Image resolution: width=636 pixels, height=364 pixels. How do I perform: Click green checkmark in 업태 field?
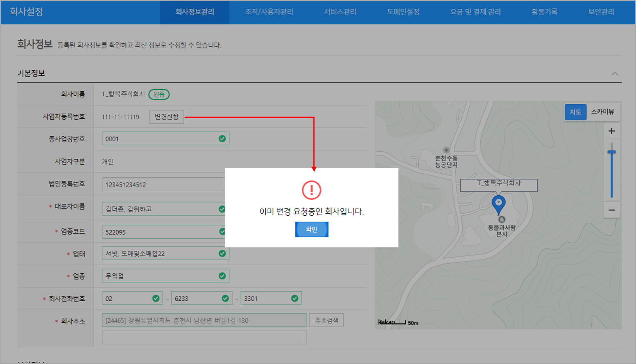(222, 253)
